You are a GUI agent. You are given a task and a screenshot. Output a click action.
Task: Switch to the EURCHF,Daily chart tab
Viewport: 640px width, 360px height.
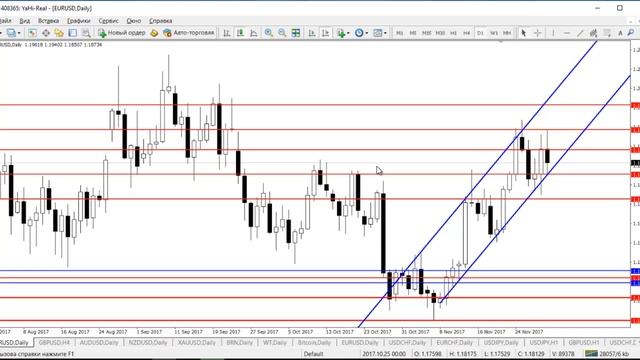coord(455,342)
